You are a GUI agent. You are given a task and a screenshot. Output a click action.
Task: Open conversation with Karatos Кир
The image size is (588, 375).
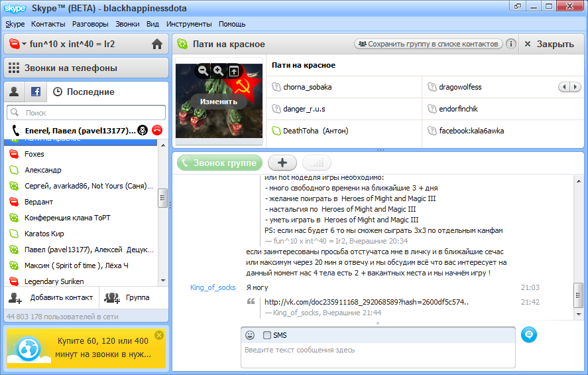tap(81, 234)
